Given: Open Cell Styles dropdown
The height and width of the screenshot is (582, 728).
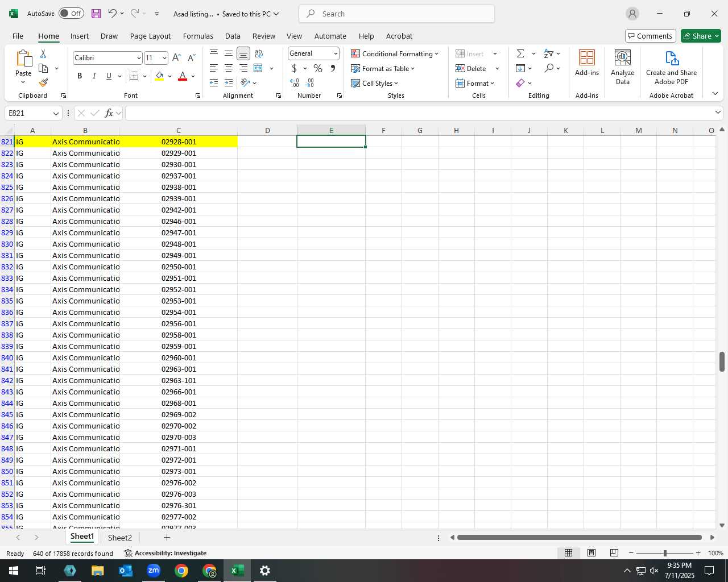Looking at the screenshot, I should [374, 83].
